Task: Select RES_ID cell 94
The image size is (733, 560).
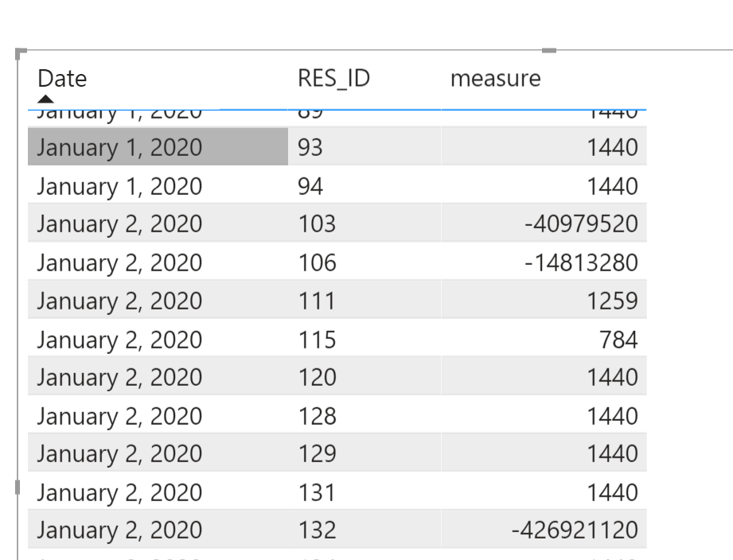Action: pos(365,185)
